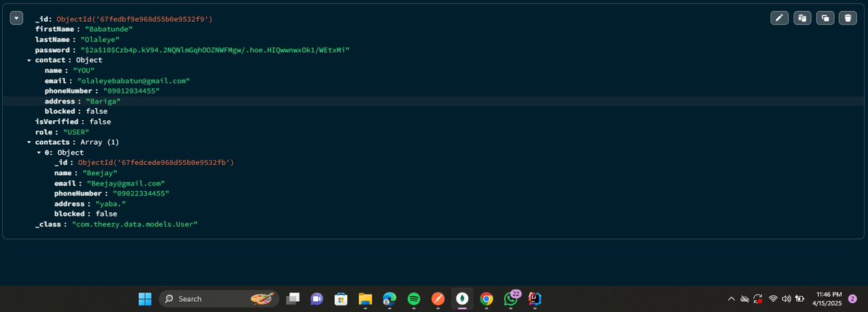The height and width of the screenshot is (312, 868).
Task: Collapse the 0: Object array entry
Action: pos(38,153)
